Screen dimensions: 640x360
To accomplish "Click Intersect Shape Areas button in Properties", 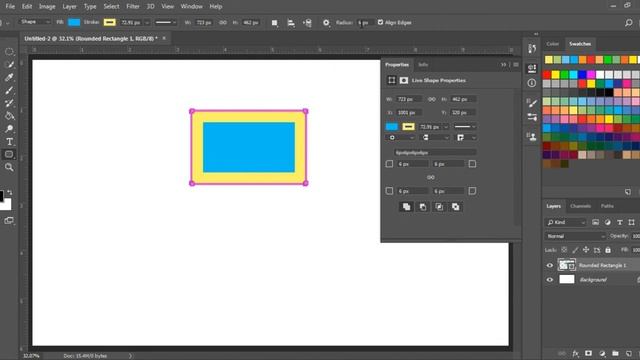I will point(439,207).
